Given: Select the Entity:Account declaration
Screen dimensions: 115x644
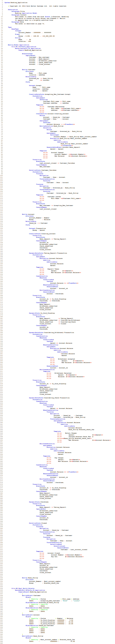Looking at the screenshot, I should pyautogui.click(x=28, y=215).
